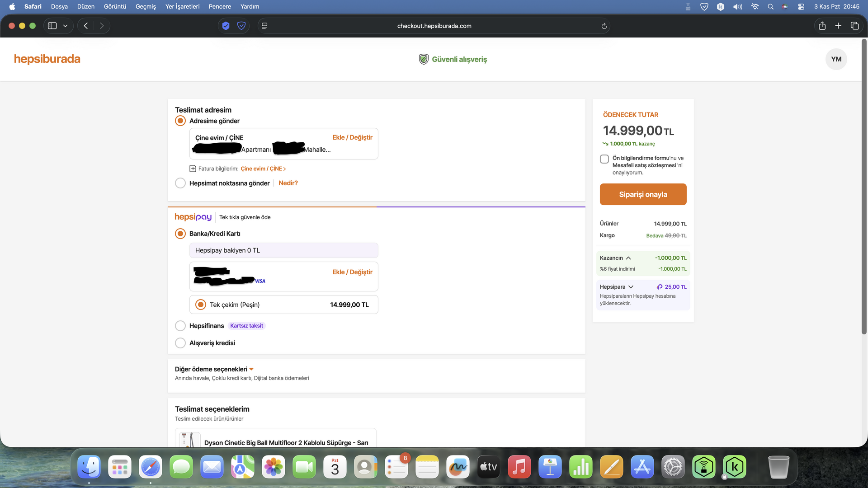This screenshot has width=868, height=488.
Task: Collapse the Kazancın section chevron
Action: pos(628,258)
